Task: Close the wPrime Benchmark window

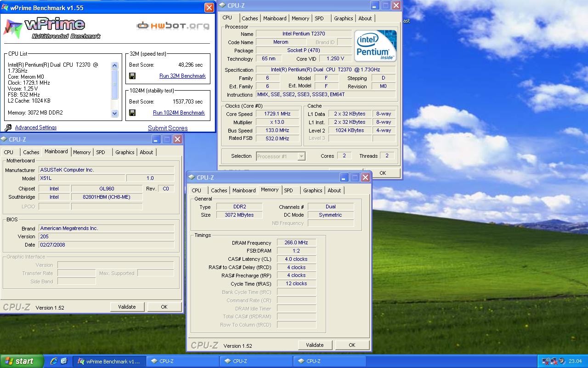Action: (209, 7)
